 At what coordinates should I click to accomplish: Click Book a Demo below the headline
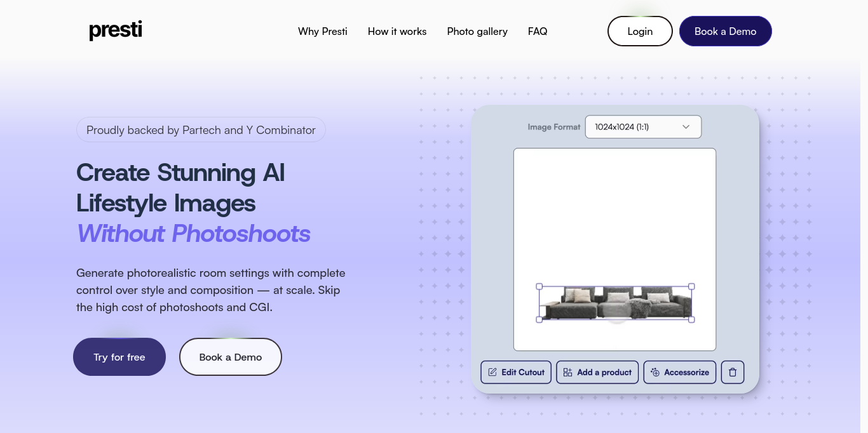pyautogui.click(x=230, y=357)
